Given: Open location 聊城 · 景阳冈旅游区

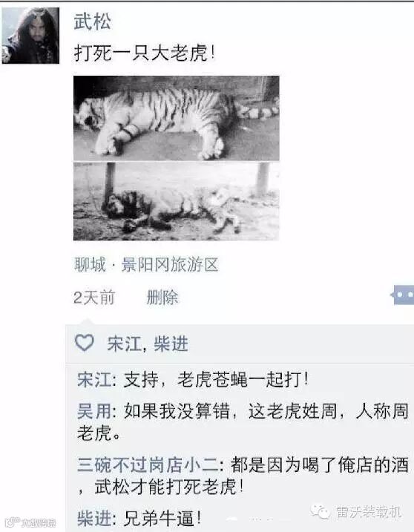Looking at the screenshot, I should pyautogui.click(x=146, y=265).
